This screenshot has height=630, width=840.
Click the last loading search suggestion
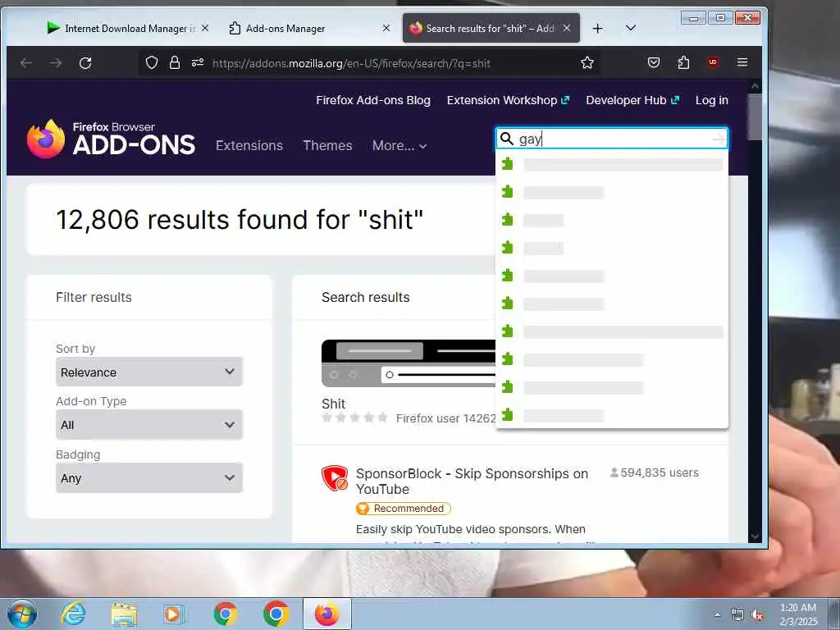click(x=612, y=415)
